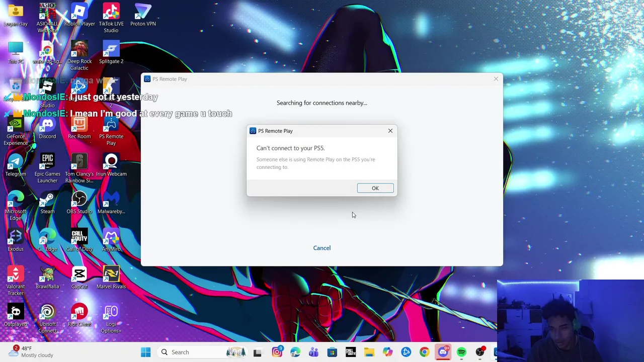Open ASIO4ALL Web Site desktop shortcut
Image resolution: width=644 pixels, height=362 pixels.
click(47, 18)
